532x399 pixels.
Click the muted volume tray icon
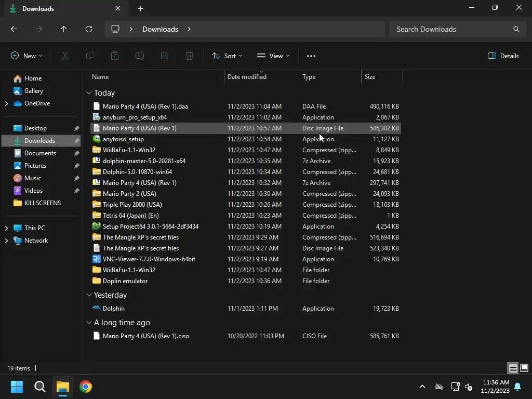(x=469, y=387)
